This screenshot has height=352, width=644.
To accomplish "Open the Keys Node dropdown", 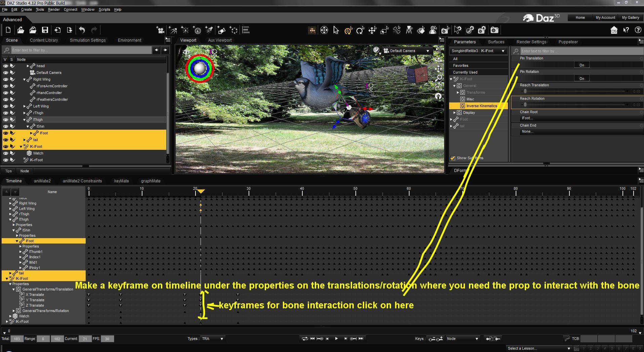I will (462, 339).
